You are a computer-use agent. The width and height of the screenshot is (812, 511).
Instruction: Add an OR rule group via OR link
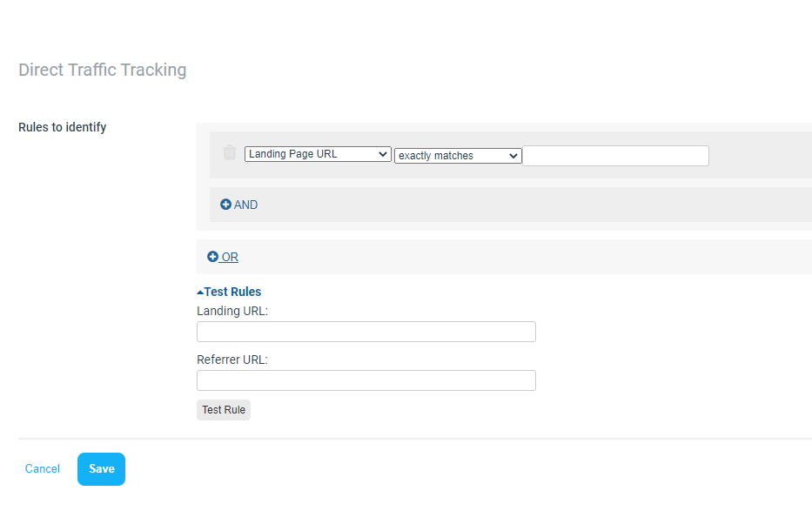[230, 257]
